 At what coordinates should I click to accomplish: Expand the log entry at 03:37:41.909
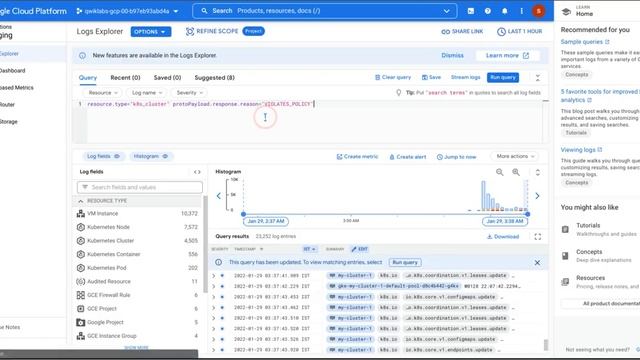[213, 276]
